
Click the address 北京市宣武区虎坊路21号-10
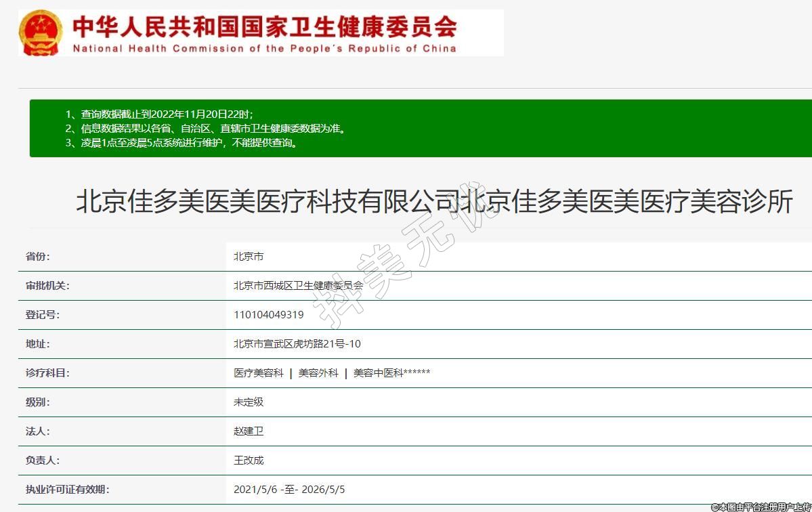pos(297,344)
